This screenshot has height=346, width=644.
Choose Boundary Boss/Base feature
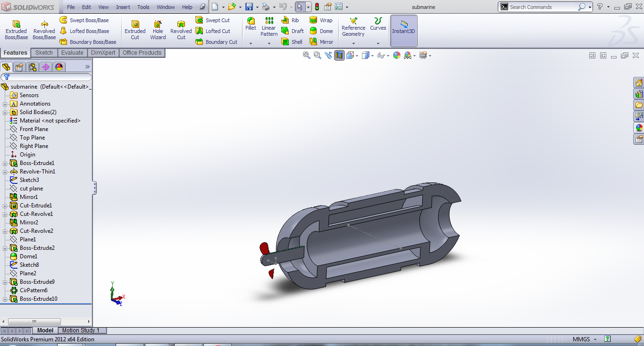(88, 42)
